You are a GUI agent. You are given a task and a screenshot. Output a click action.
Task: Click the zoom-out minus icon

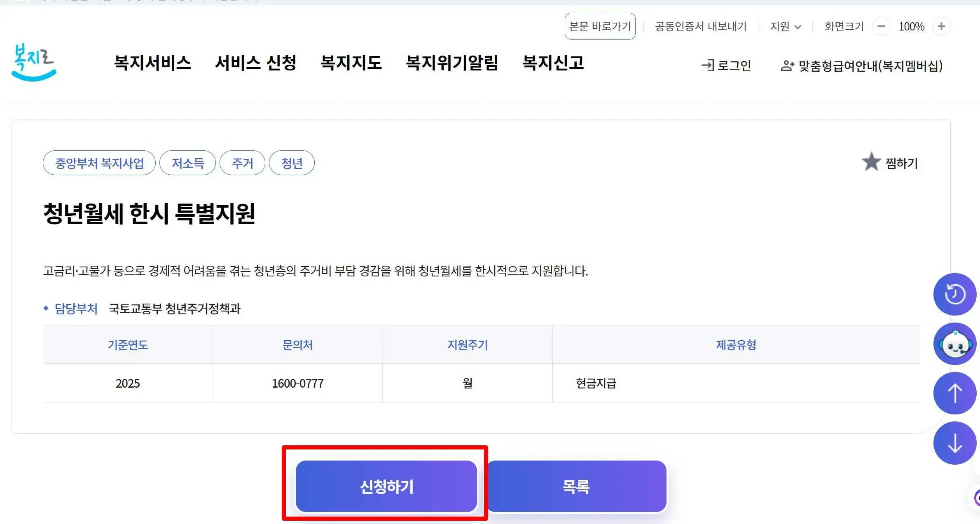[882, 26]
